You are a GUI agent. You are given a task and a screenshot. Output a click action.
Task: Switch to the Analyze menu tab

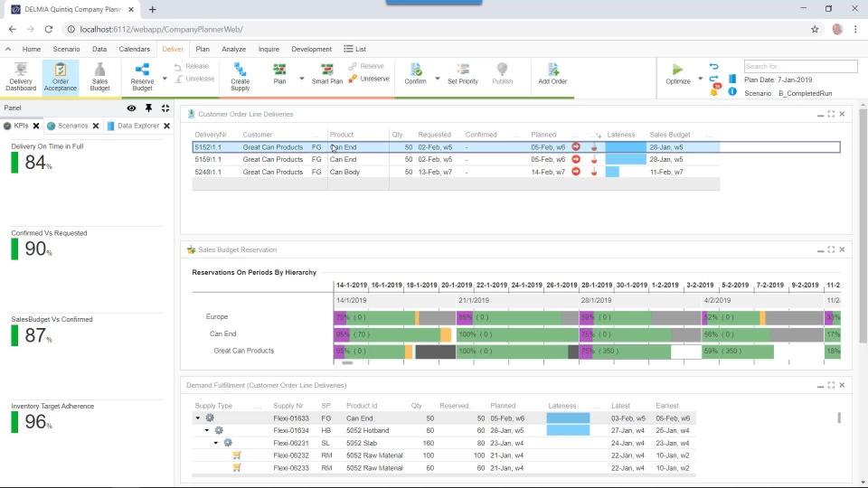click(233, 49)
